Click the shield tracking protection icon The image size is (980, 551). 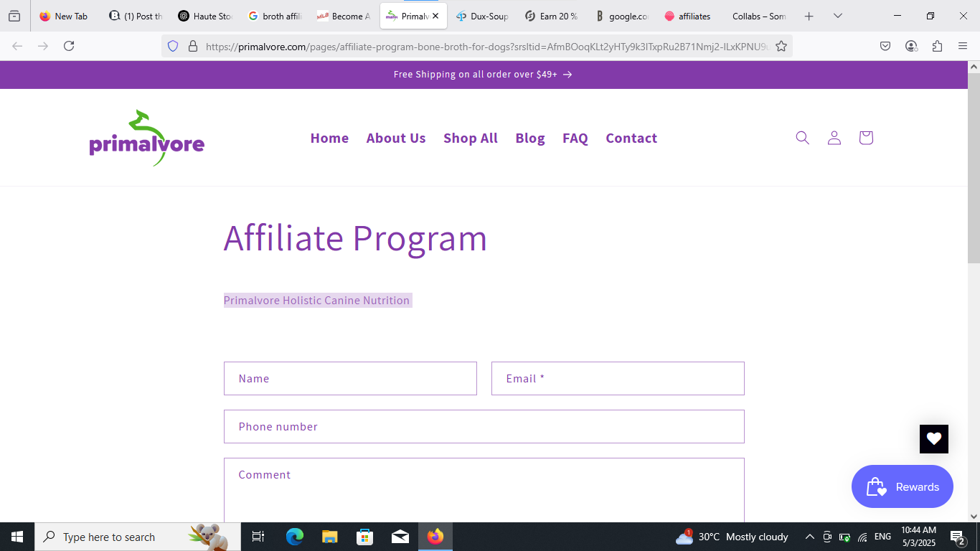point(172,46)
